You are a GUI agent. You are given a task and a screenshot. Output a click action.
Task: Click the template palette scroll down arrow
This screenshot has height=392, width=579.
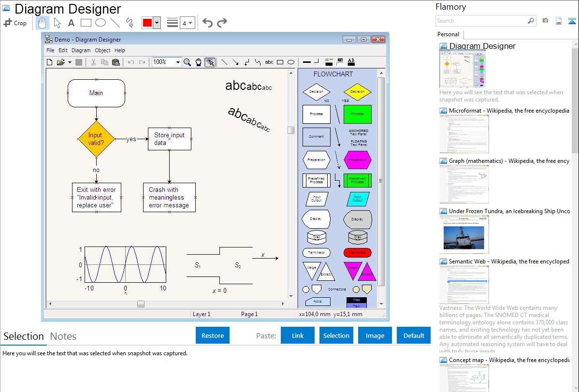pos(381,304)
